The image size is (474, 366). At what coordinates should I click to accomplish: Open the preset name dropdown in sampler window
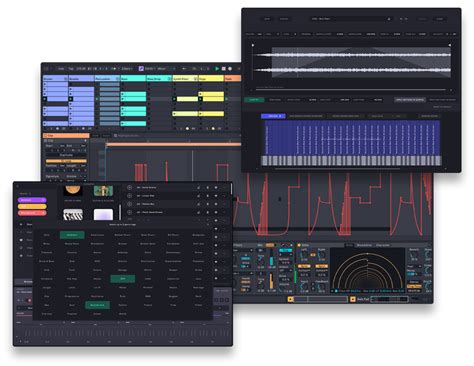coord(351,19)
